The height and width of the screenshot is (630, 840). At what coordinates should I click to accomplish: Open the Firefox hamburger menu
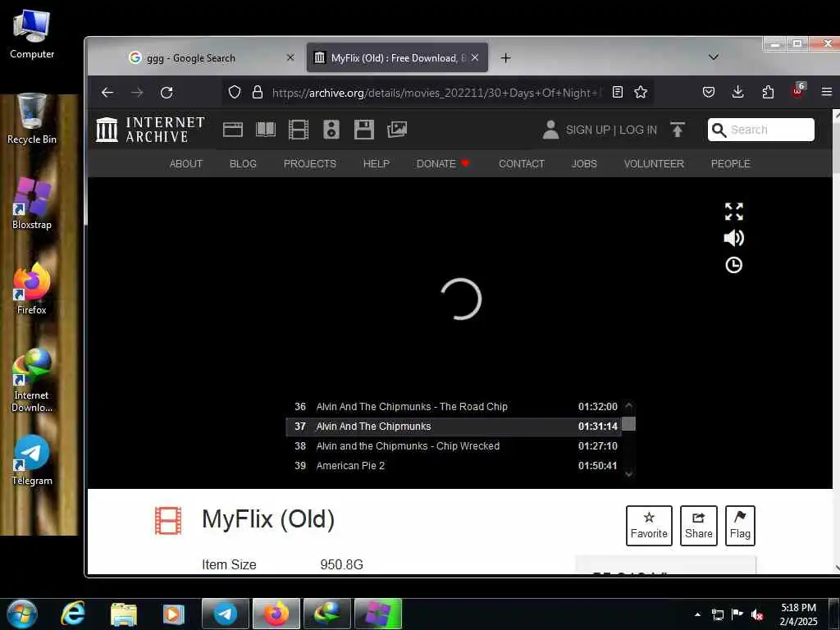coord(827,92)
